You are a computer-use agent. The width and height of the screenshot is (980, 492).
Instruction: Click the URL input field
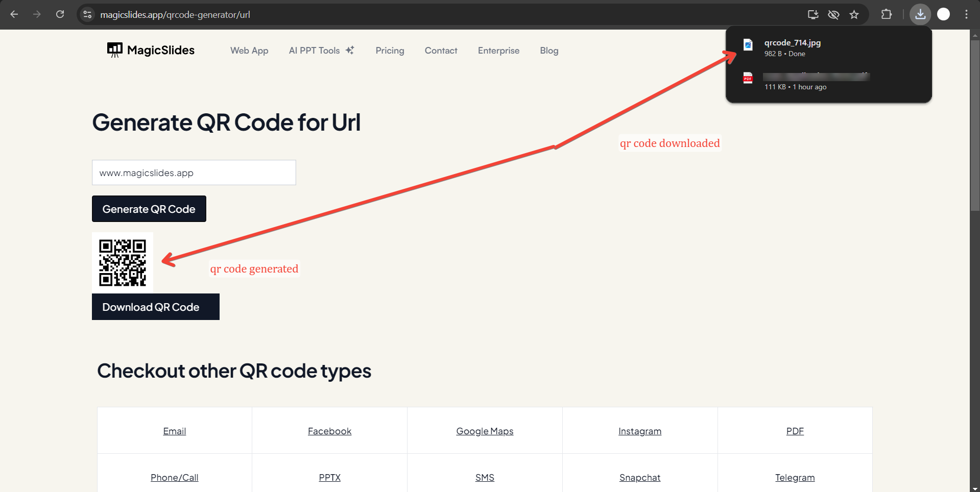point(194,173)
